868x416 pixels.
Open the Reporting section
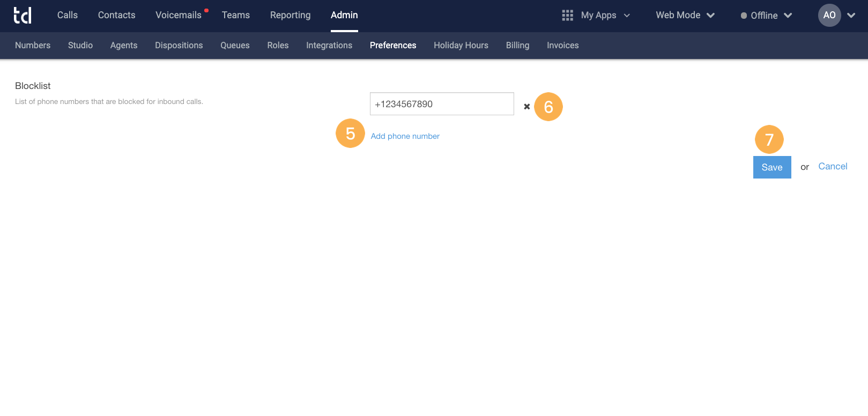(290, 16)
